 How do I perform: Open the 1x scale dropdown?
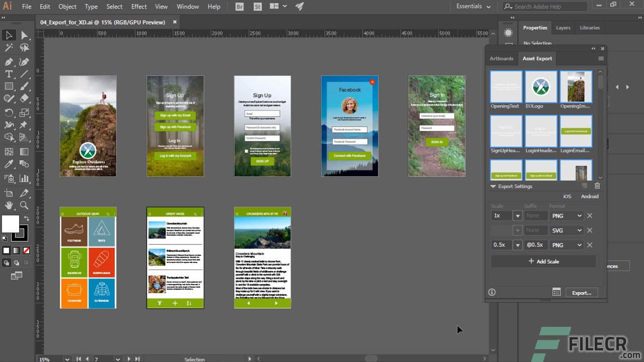click(518, 216)
